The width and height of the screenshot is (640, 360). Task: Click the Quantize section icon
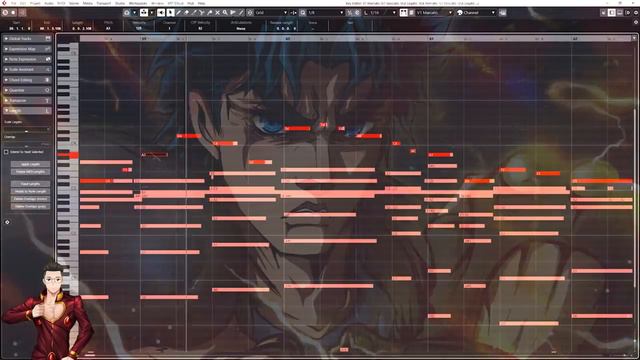coord(48,90)
